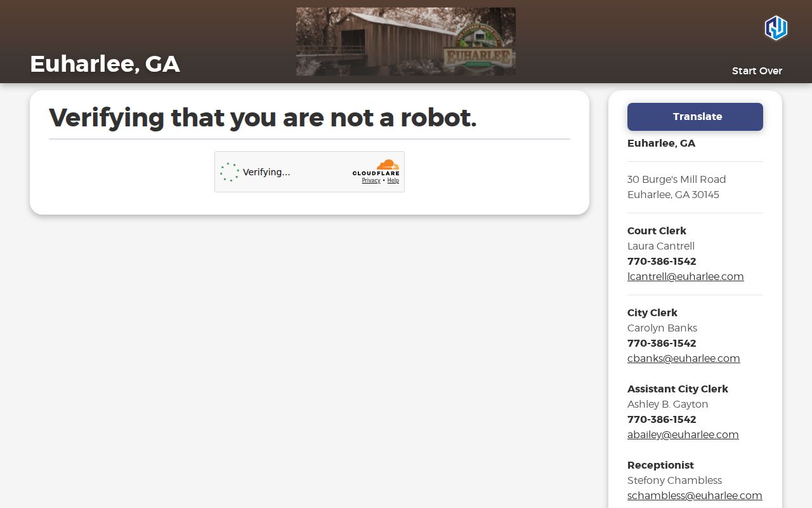The width and height of the screenshot is (812, 508).
Task: Click the 'Euharlee, GA 30145' address line
Action: tap(673, 195)
